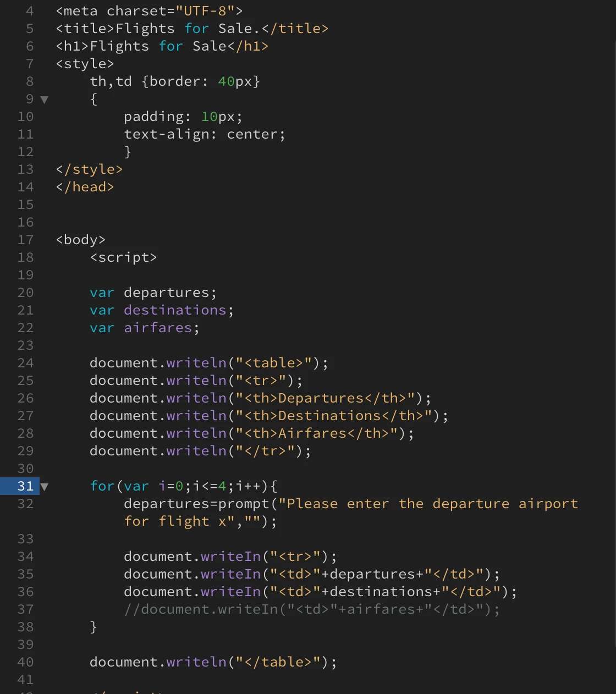Click the closing </style> tag

(89, 169)
